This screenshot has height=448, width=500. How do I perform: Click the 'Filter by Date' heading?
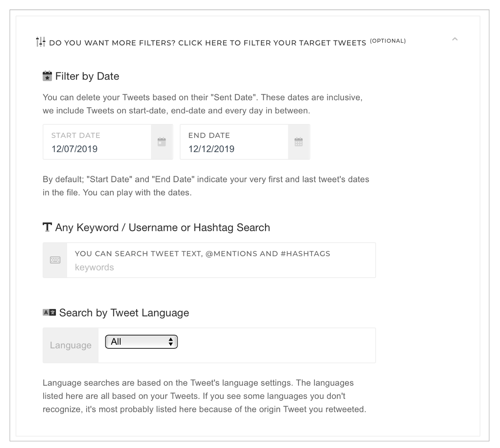[87, 76]
